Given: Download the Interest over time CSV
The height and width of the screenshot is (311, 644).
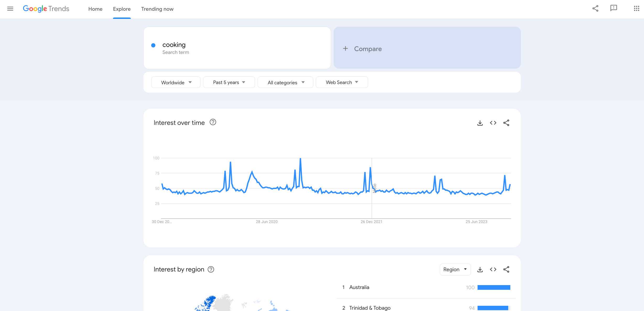Looking at the screenshot, I should tap(480, 123).
